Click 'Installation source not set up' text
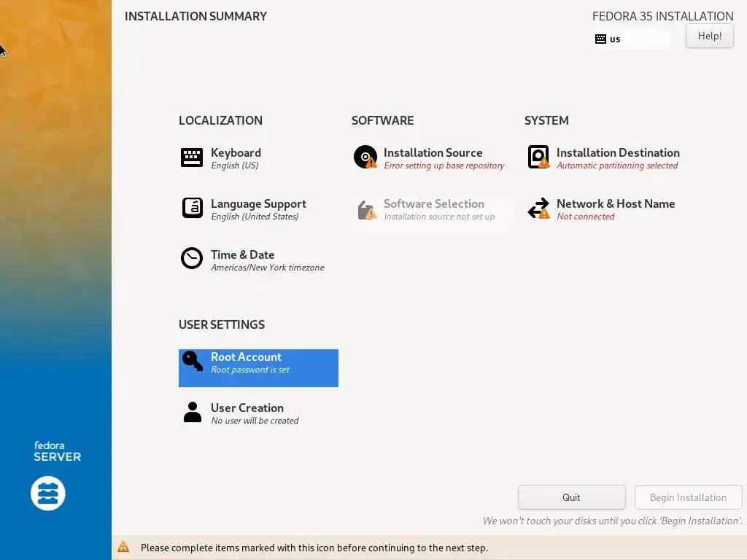 439,217
